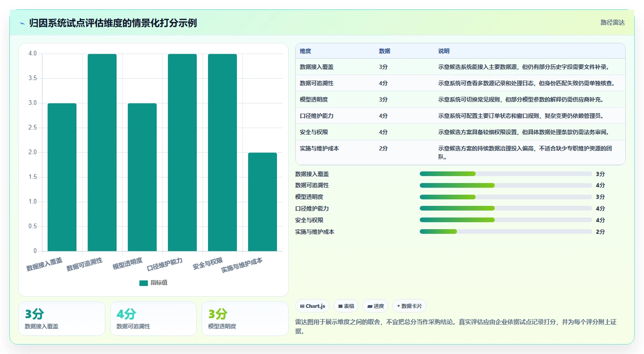This screenshot has width=644, height=354.
Task: Click the 模型透明度 bar in the chart
Action: (x=142, y=177)
